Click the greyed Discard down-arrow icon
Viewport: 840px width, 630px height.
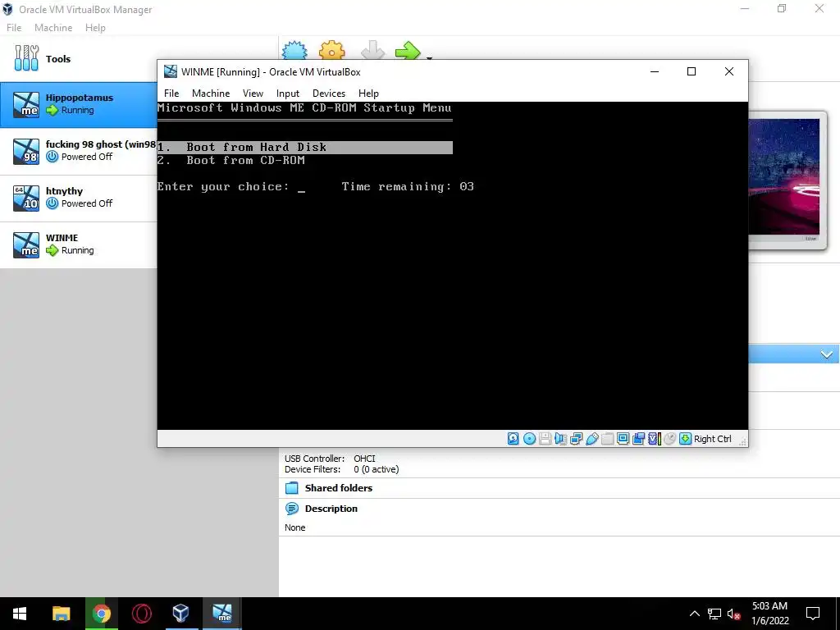(373, 51)
